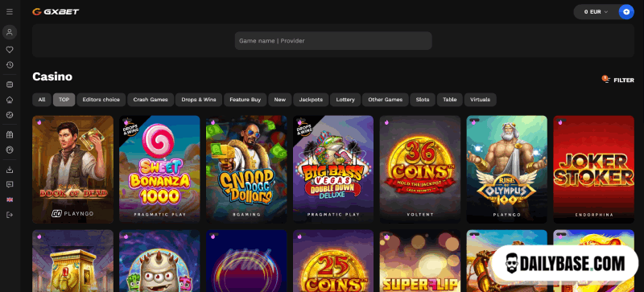
Task: Click the GXBET logo
Action: 56,11
